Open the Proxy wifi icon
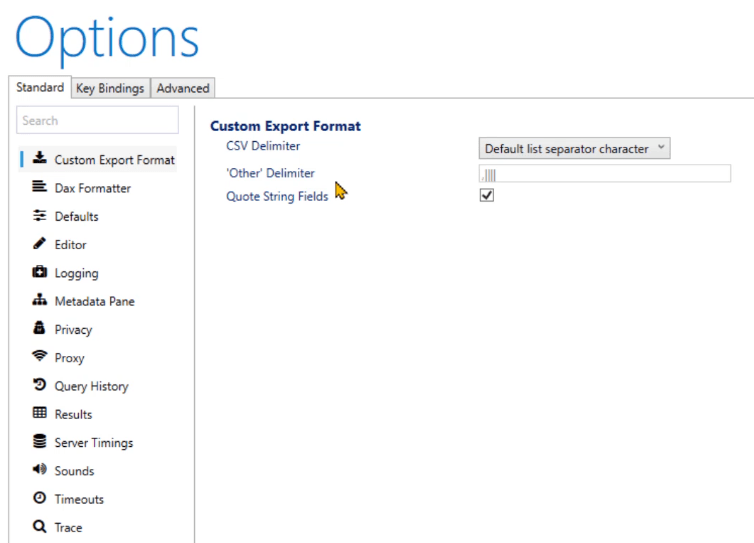The image size is (754, 543). (x=39, y=356)
